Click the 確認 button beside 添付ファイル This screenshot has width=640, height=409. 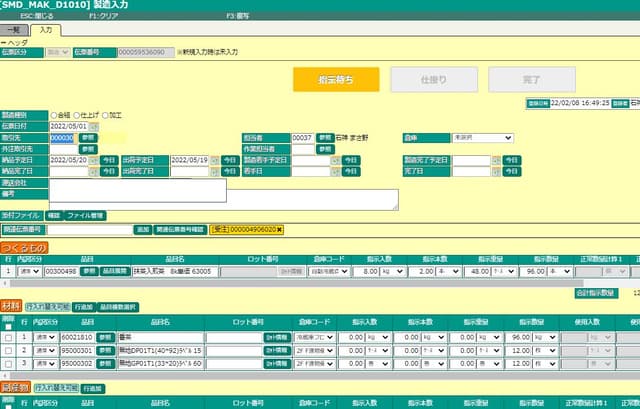(x=54, y=216)
